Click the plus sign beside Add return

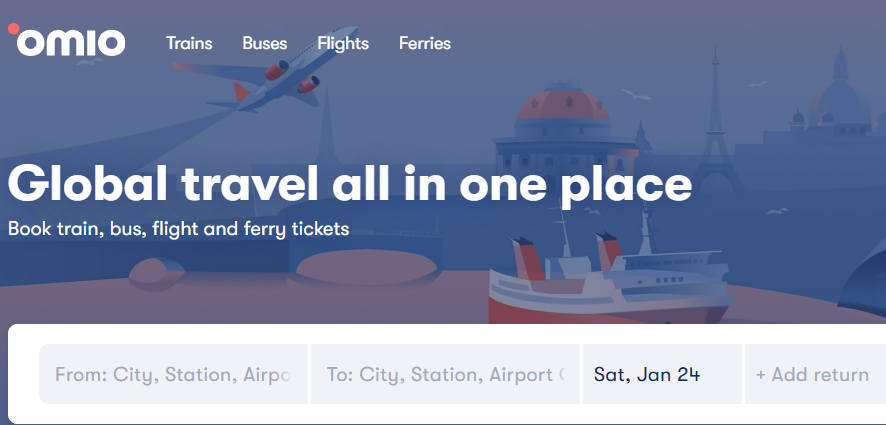(x=761, y=375)
